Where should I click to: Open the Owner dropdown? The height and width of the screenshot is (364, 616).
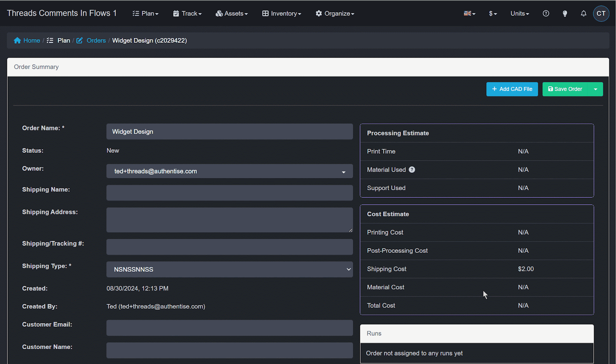229,171
